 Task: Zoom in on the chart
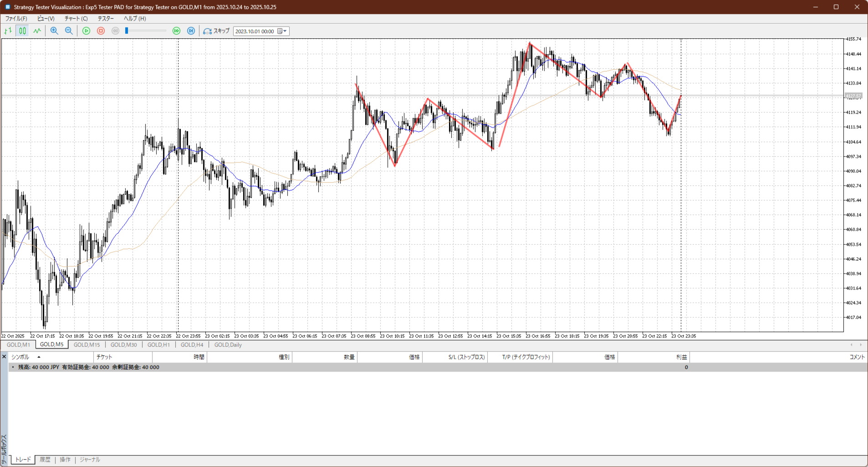click(x=54, y=31)
